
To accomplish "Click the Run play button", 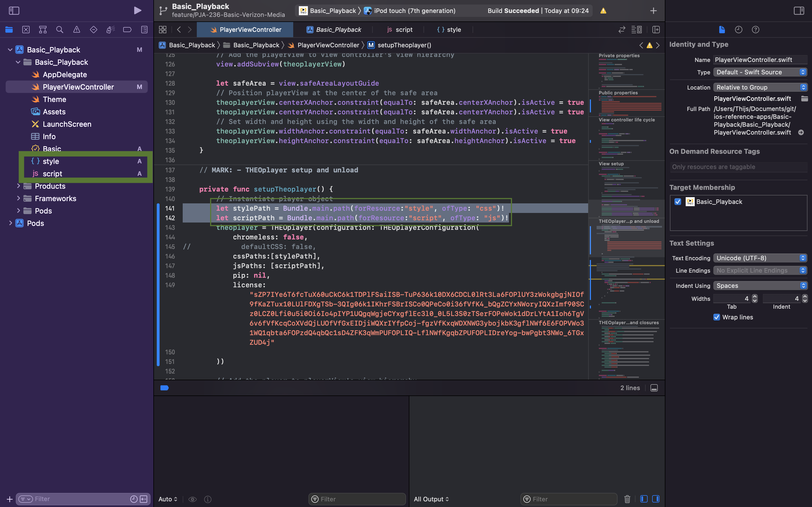I will pyautogui.click(x=137, y=10).
